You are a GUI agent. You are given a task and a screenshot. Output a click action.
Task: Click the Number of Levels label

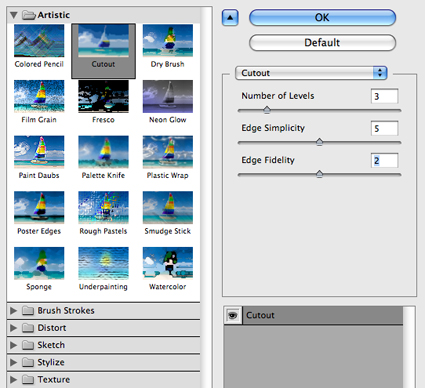click(x=278, y=96)
